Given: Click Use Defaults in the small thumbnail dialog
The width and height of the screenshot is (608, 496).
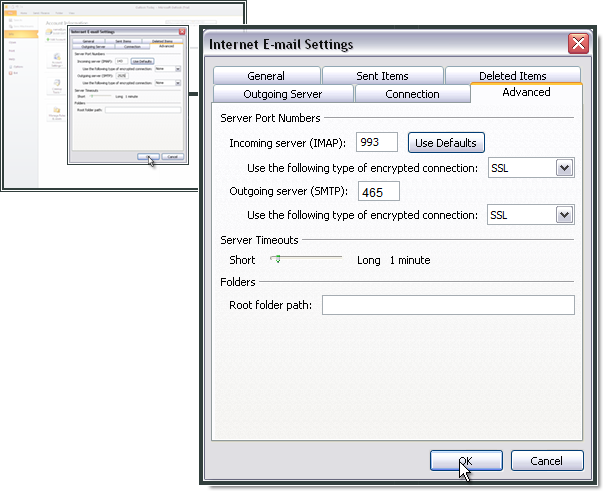Looking at the screenshot, I should (x=142, y=61).
